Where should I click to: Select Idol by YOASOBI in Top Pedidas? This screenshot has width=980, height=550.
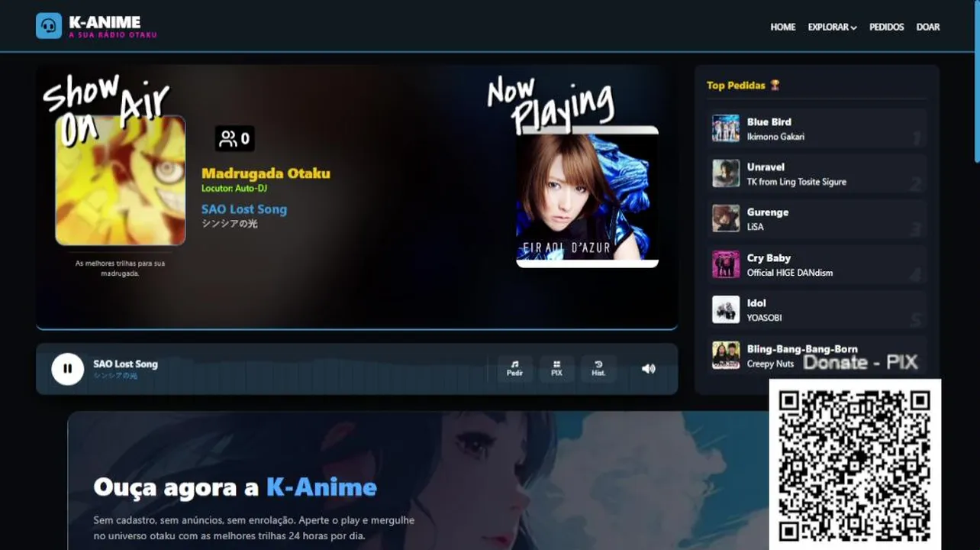point(817,309)
